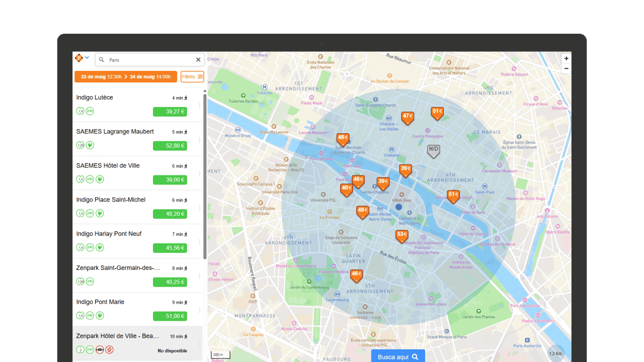Click the EV charging icon for Indigo Pont Marie
644x362 pixels.
tap(100, 316)
